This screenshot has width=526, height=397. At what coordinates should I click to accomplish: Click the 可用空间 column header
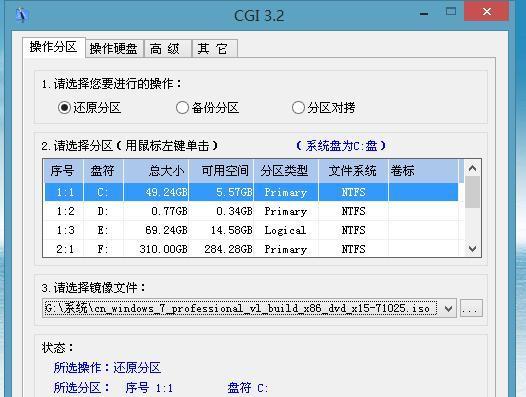(221, 171)
